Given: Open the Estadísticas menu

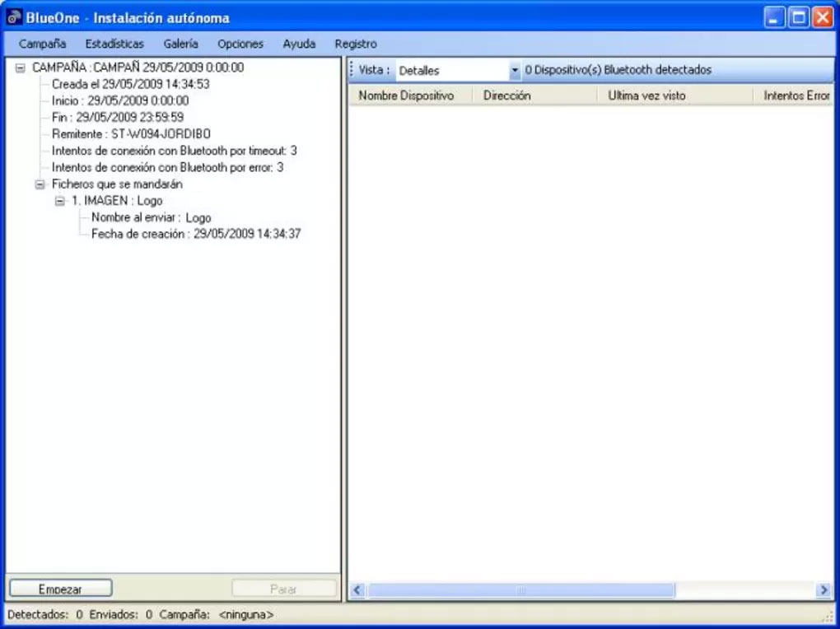Looking at the screenshot, I should (x=114, y=44).
